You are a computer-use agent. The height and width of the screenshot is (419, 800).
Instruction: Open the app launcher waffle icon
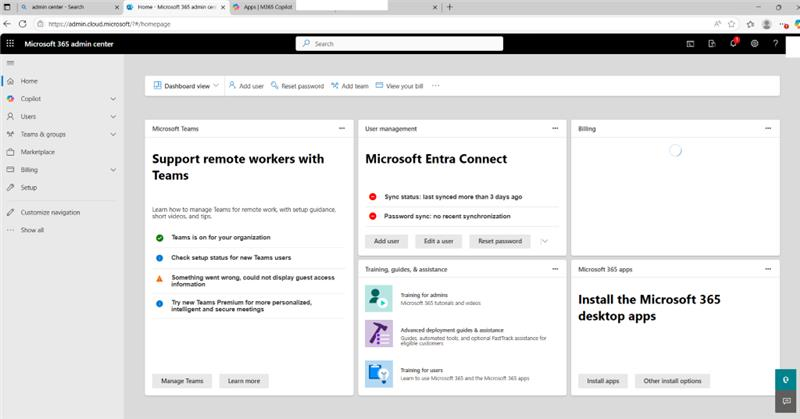pos(10,44)
